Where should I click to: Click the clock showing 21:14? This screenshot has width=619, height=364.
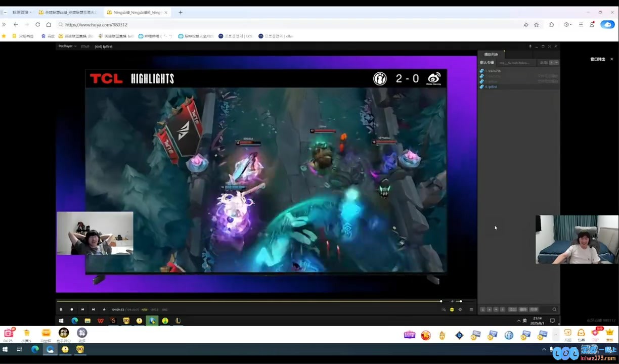pyautogui.click(x=538, y=321)
